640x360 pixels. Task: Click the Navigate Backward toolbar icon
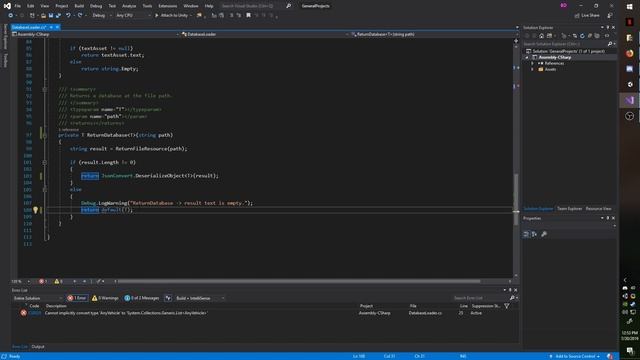tap(10, 16)
